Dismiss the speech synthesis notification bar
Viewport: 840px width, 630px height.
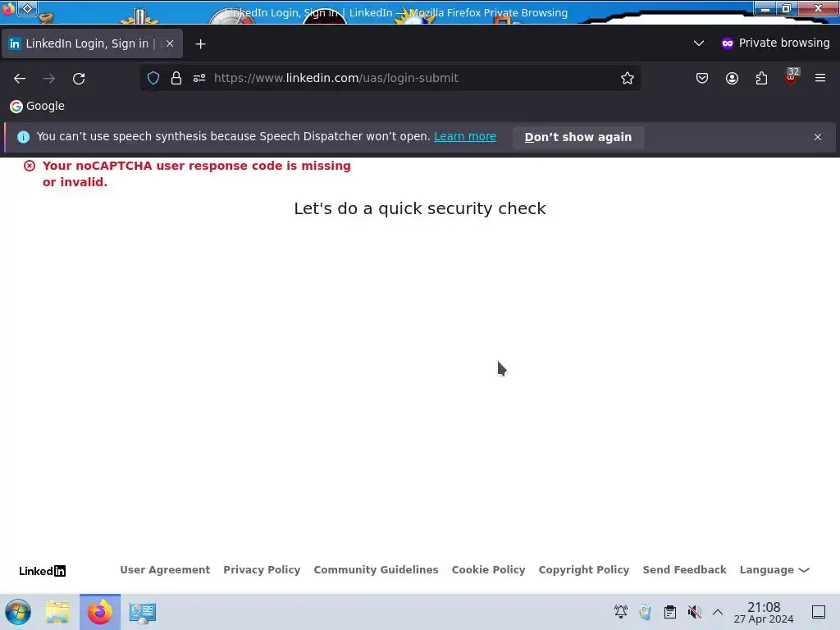point(818,137)
